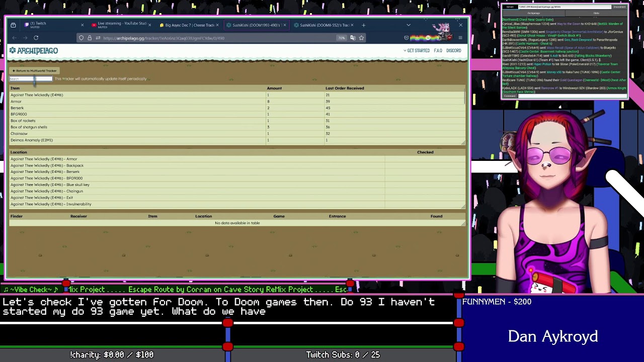Open the Hints tab in client window
Screen dimensions: 644x362
[x=596, y=13]
